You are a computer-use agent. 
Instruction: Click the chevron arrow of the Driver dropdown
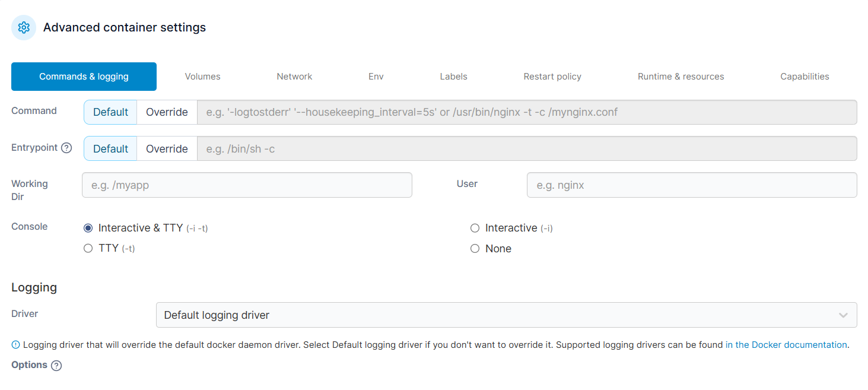click(843, 315)
